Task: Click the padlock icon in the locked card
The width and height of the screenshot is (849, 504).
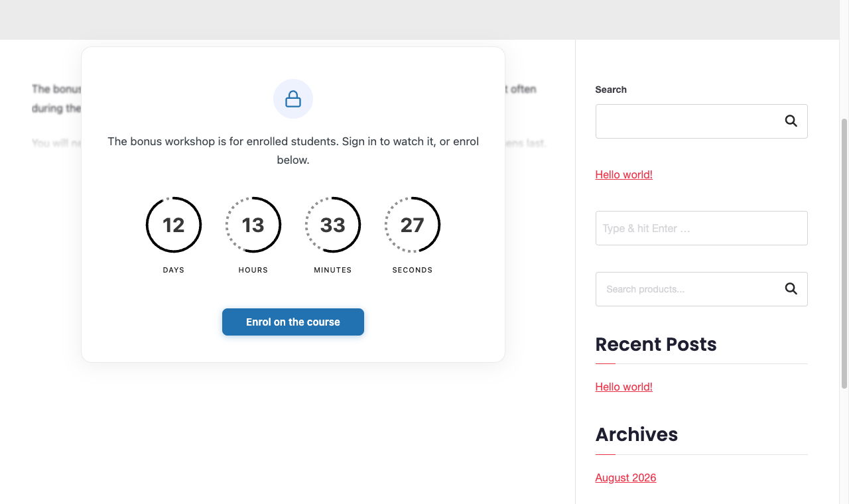Action: 293,99
